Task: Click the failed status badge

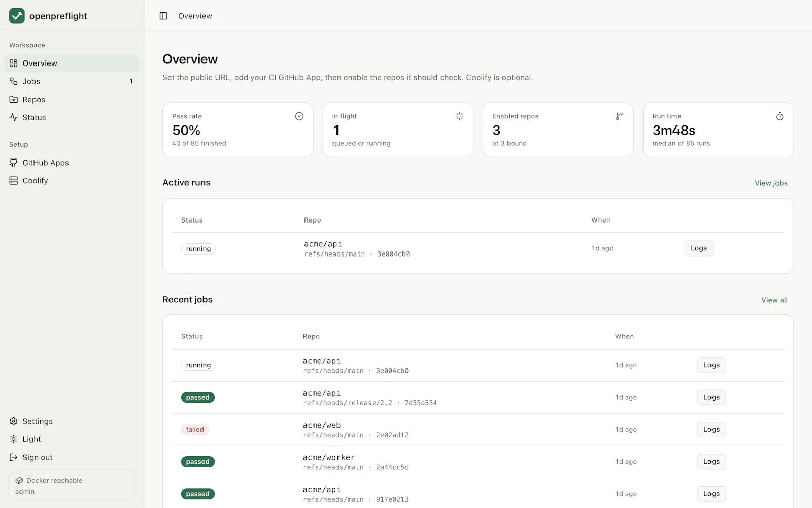Action: pos(195,430)
